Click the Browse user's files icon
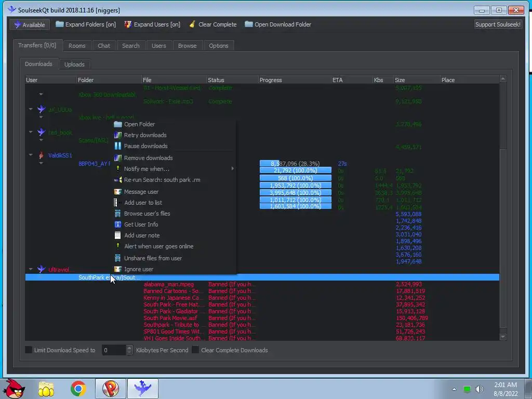Screen dimensions: 532x399 click(x=118, y=214)
